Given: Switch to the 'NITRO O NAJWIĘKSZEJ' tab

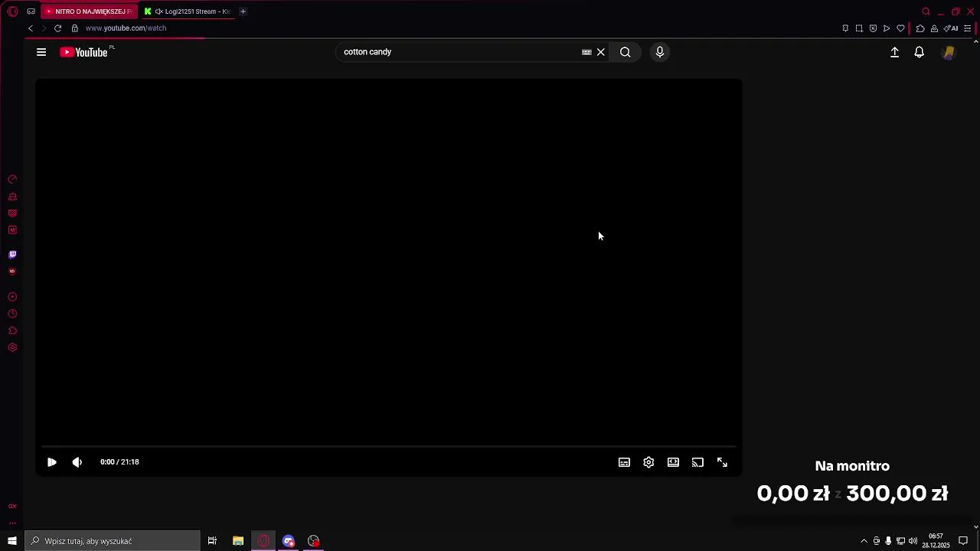Looking at the screenshot, I should pyautogui.click(x=89, y=11).
